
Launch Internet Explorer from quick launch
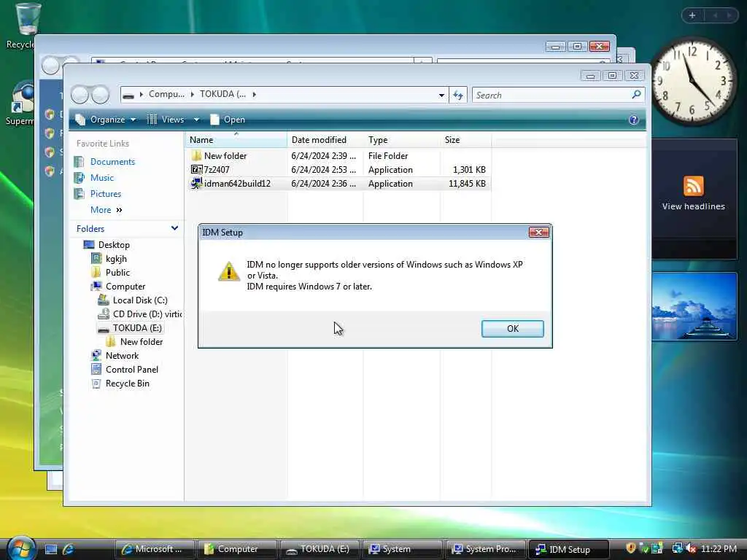[x=68, y=549]
